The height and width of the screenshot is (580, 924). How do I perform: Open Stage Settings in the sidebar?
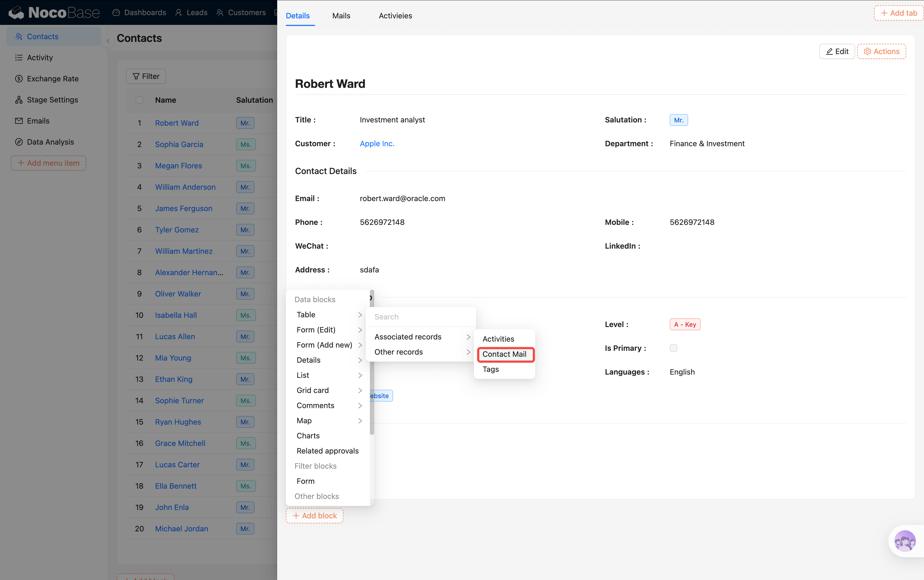[52, 100]
